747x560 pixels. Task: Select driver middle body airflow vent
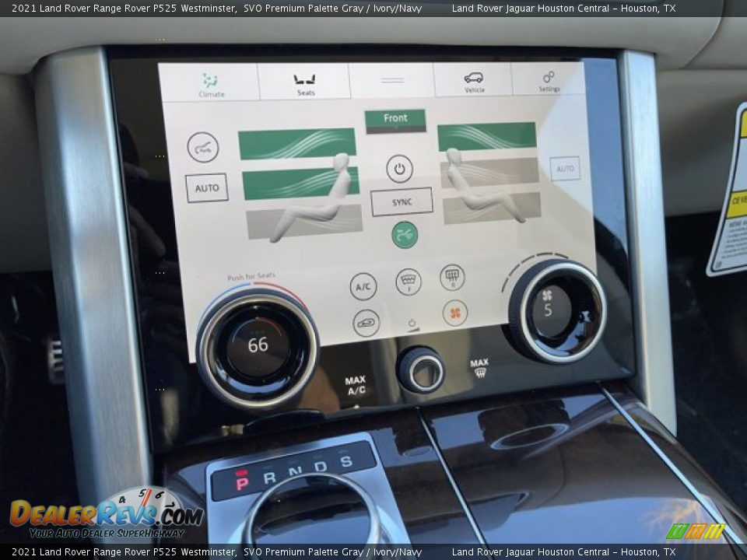tap(300, 184)
